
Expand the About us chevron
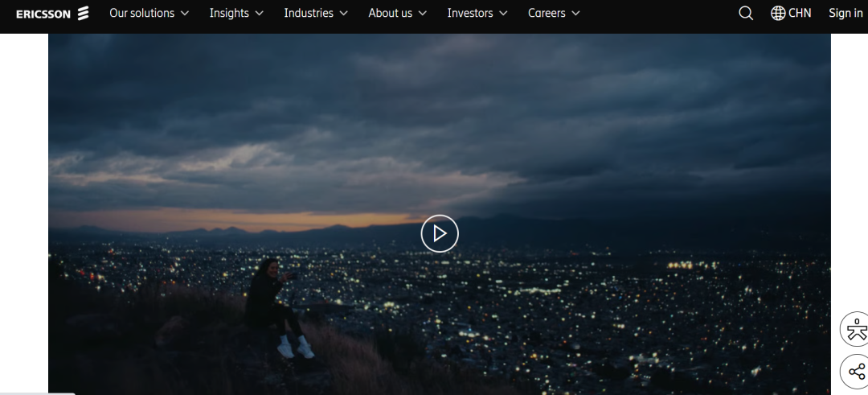click(423, 14)
